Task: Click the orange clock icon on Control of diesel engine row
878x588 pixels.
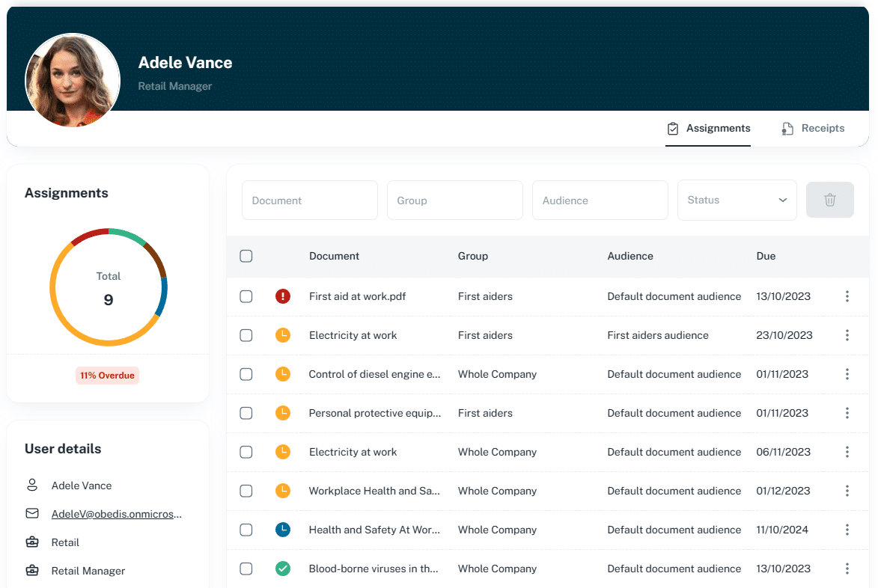Action: [283, 374]
